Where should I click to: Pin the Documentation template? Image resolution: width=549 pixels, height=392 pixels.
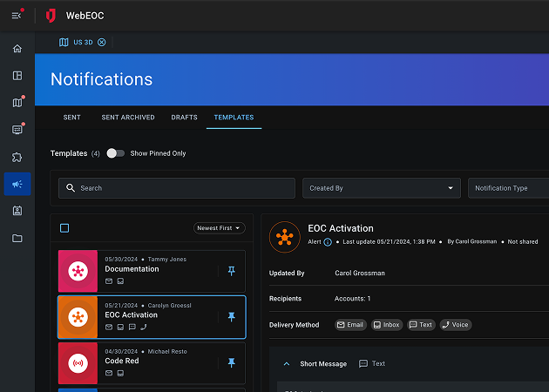[231, 271]
